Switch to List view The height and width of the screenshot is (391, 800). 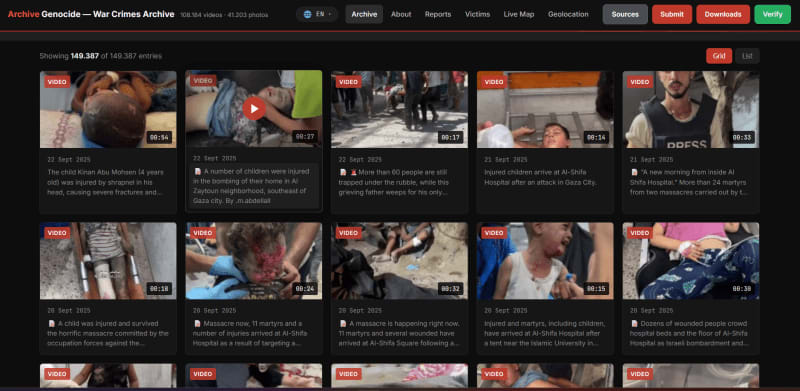[x=747, y=56]
